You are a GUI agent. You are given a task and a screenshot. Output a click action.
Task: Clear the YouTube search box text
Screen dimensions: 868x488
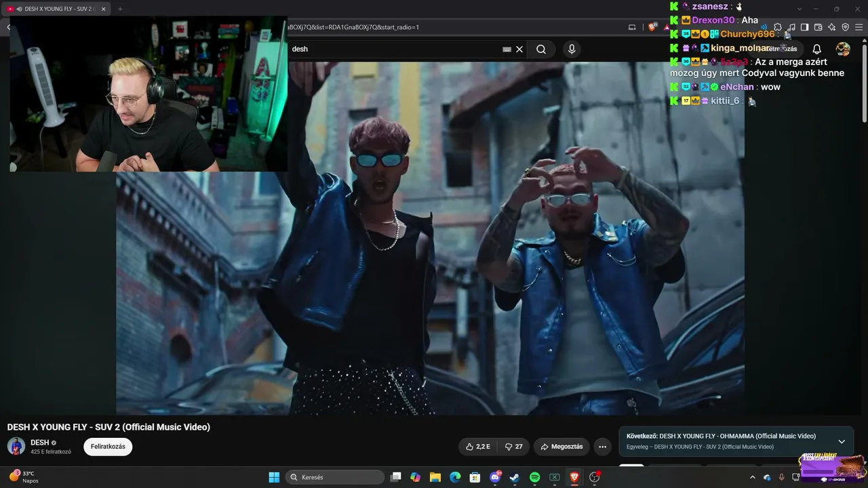(519, 49)
